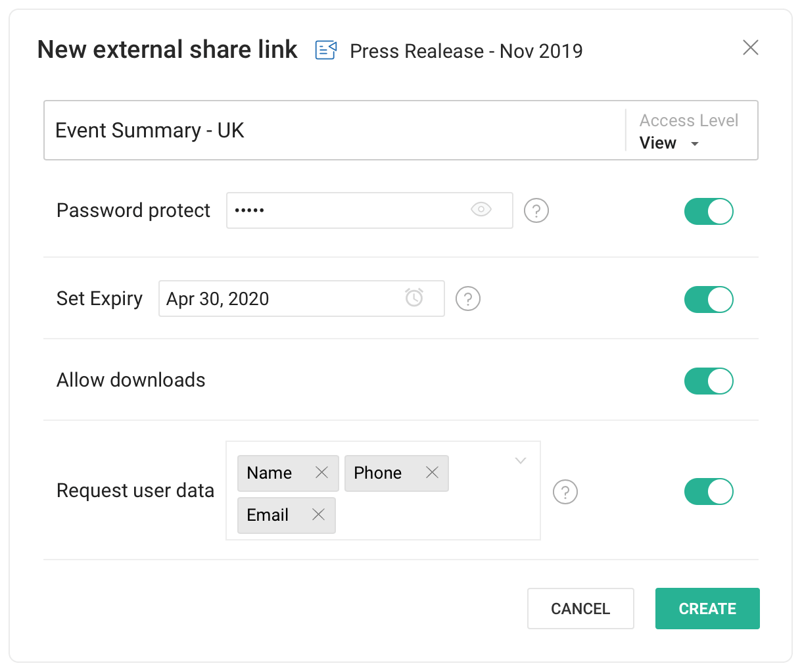Remove the Email tag
This screenshot has height=672, width=802.
pyautogui.click(x=318, y=515)
